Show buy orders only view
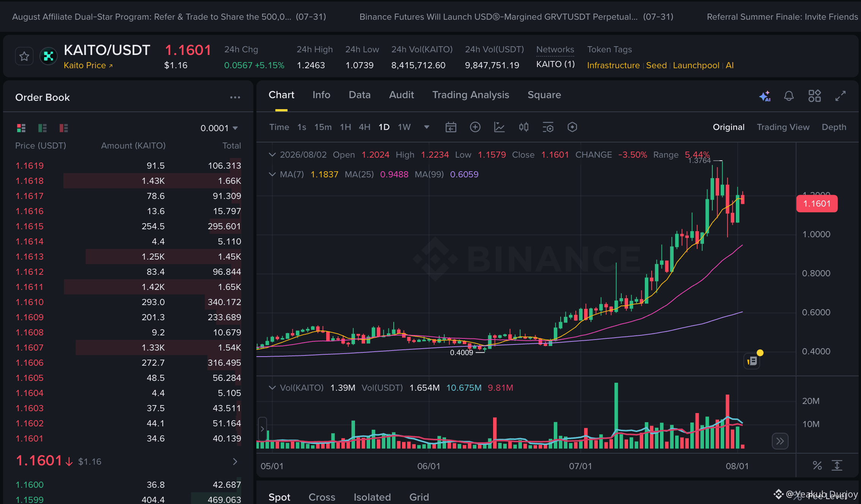Screen dimensions: 861x504 (42, 128)
